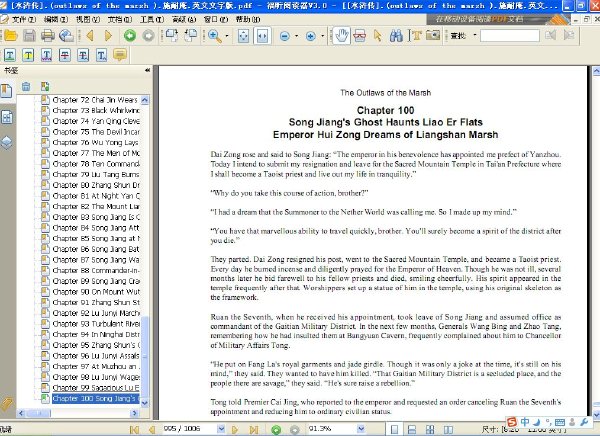The width and height of the screenshot is (600, 436).
Task: Select the annotation arrow pointer tool
Action: pos(378,36)
